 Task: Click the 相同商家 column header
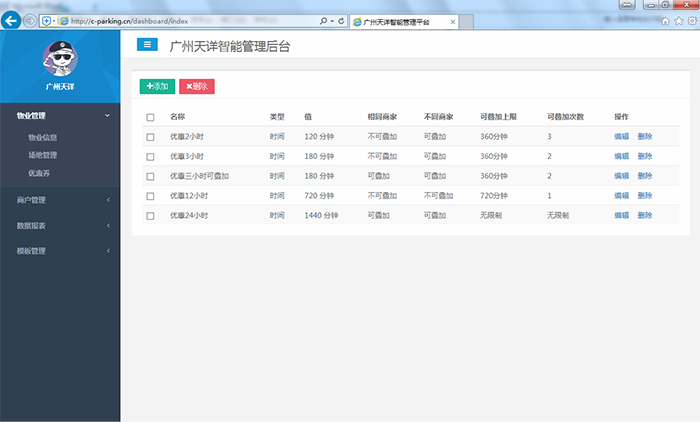(x=382, y=117)
